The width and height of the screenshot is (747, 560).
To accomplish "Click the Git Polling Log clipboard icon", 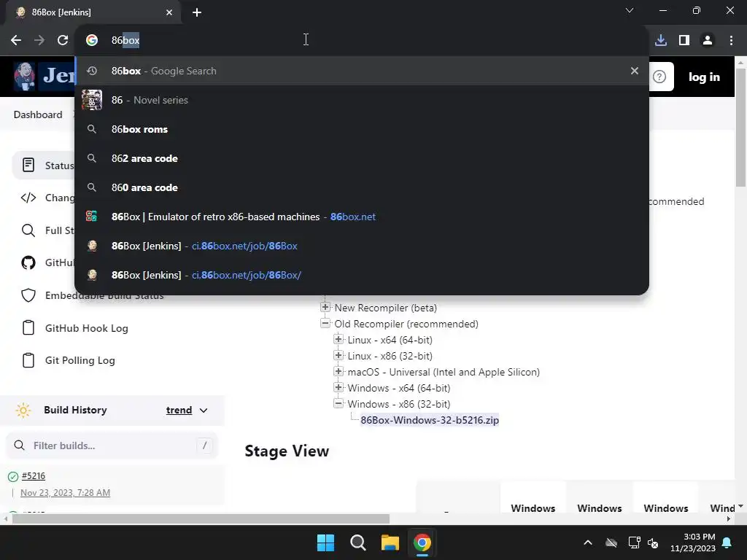I will 28,360.
